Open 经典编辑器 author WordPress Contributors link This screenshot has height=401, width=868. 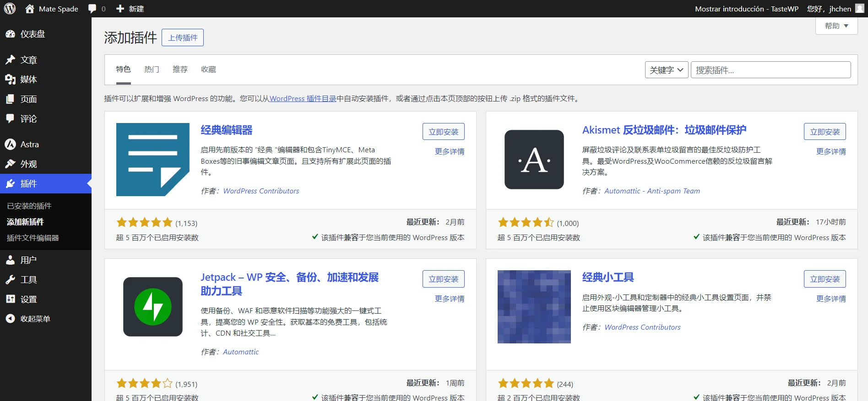tap(261, 191)
